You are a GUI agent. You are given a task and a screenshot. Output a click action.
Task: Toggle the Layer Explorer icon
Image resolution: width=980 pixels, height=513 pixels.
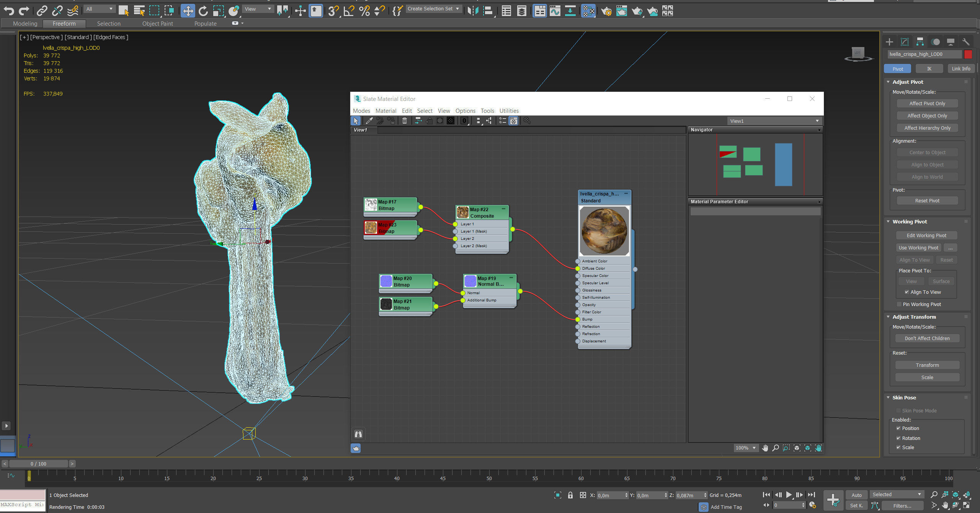522,11
